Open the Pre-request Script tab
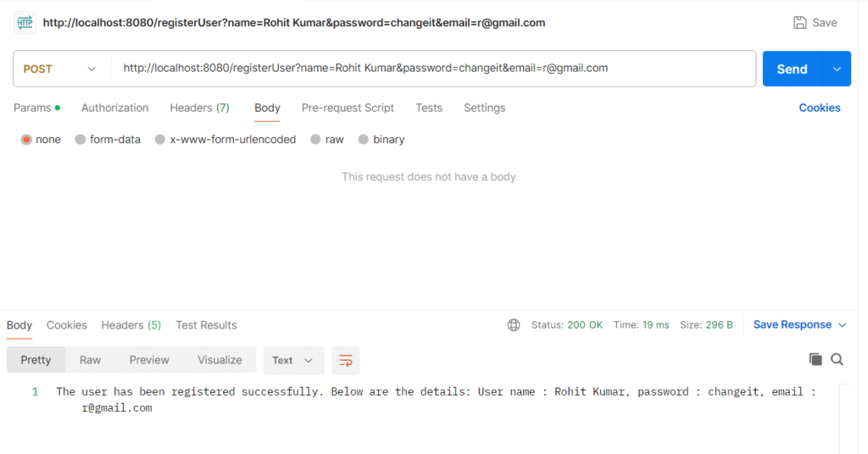 coord(348,108)
